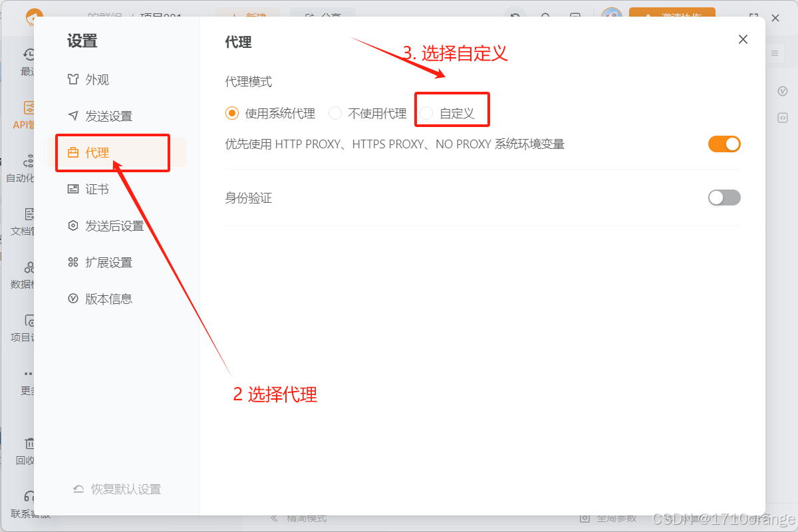The image size is (798, 532).
Task: Open the 最近 recent item in left sidebar
Action: pos(27,62)
